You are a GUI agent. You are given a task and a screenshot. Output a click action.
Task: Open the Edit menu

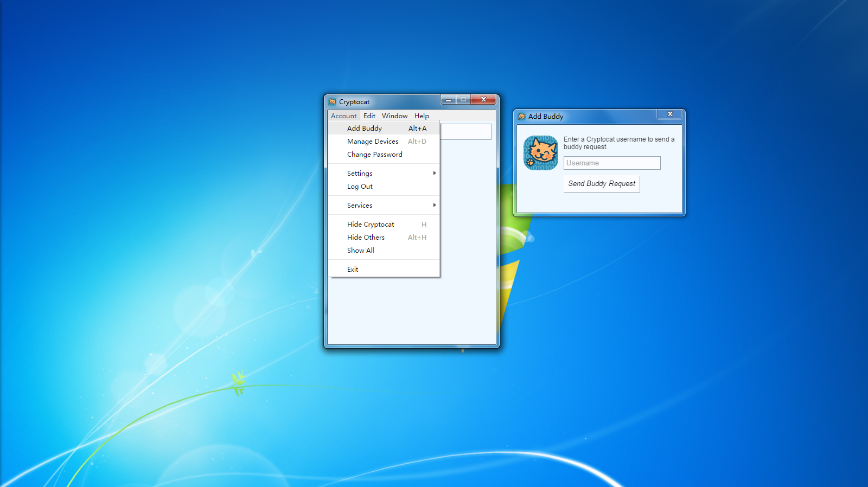tap(369, 116)
